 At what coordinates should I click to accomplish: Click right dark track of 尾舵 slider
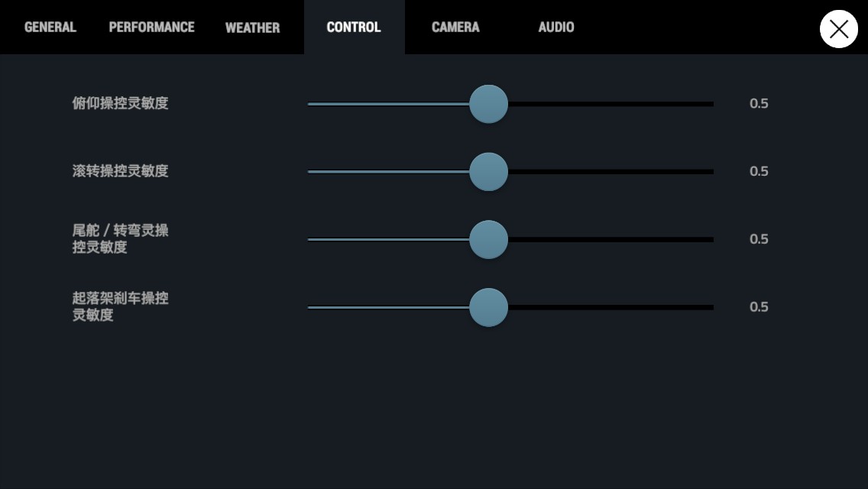pyautogui.click(x=611, y=240)
